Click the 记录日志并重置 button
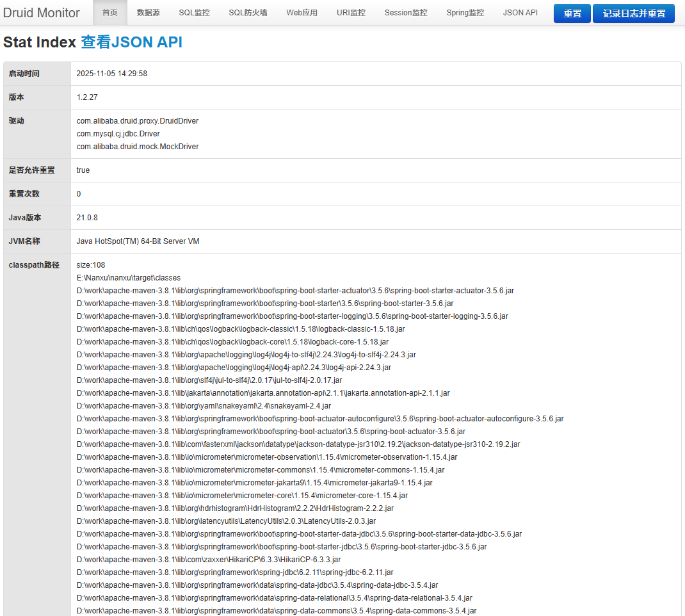The height and width of the screenshot is (616, 685). [x=633, y=13]
